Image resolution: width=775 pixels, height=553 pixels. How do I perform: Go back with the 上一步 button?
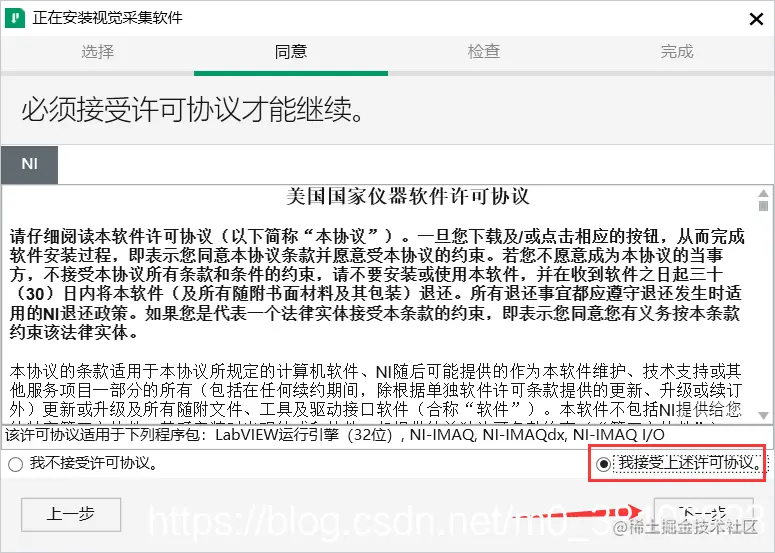pos(71,514)
